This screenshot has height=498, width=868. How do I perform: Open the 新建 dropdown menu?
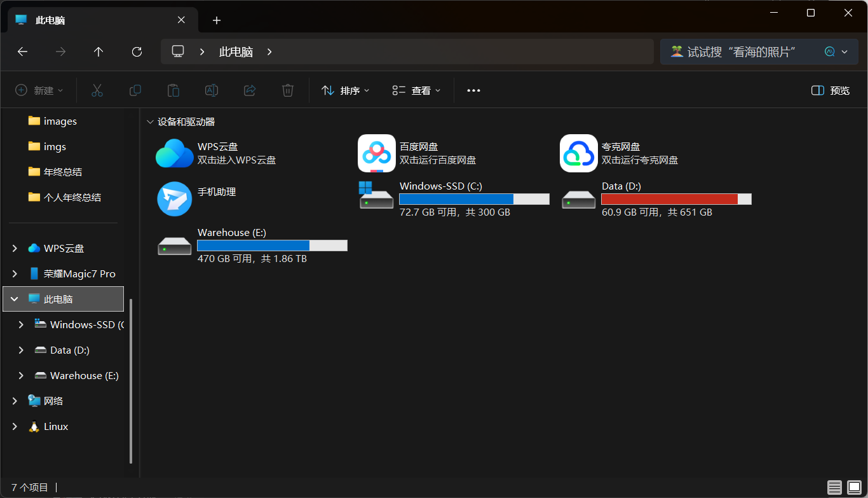click(x=39, y=90)
